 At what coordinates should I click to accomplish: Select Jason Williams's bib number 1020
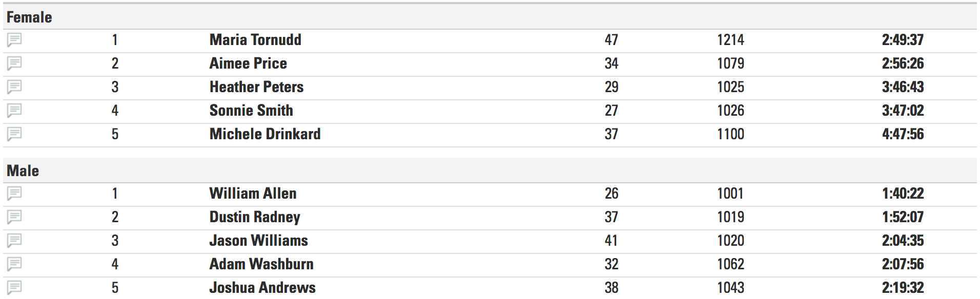click(x=730, y=241)
